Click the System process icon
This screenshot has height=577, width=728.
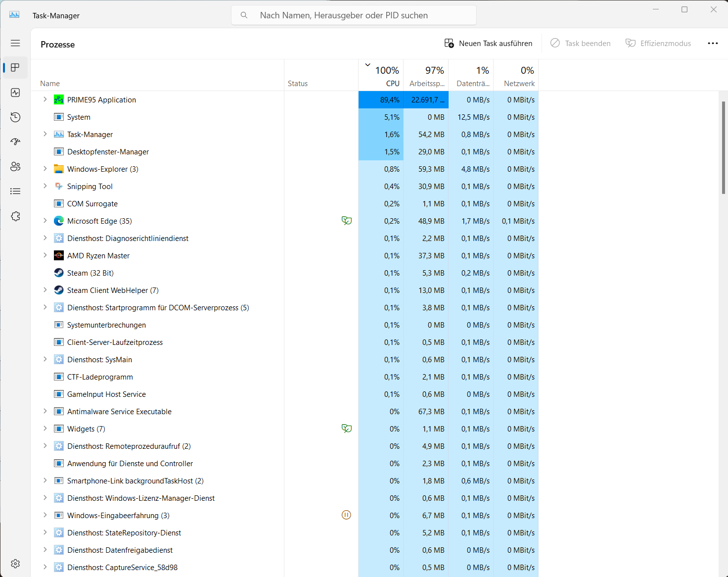point(59,117)
